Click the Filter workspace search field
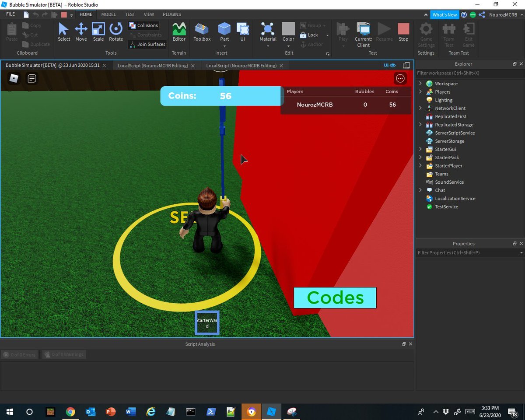Viewport: 525px width, 420px height. pyautogui.click(x=470, y=73)
